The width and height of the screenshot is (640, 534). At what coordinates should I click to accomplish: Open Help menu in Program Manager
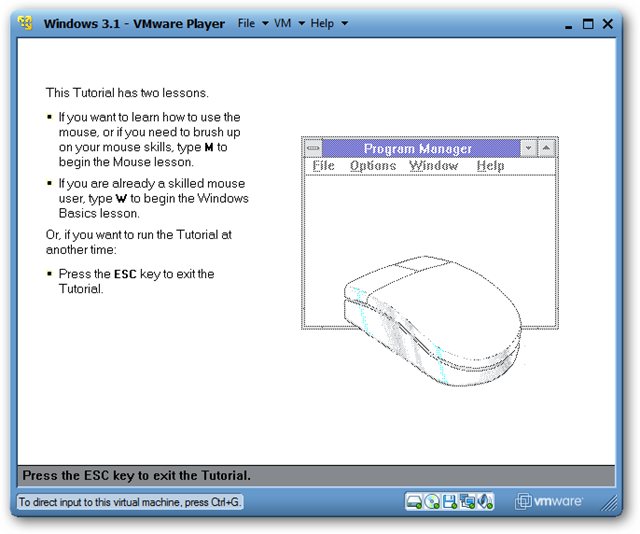(x=490, y=166)
